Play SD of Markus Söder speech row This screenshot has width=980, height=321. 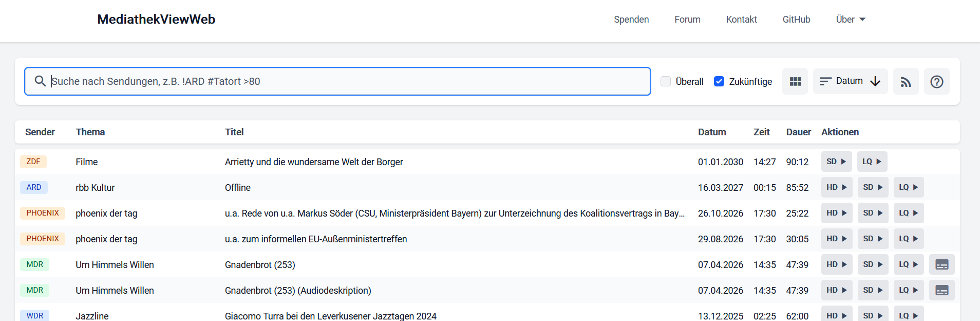873,213
